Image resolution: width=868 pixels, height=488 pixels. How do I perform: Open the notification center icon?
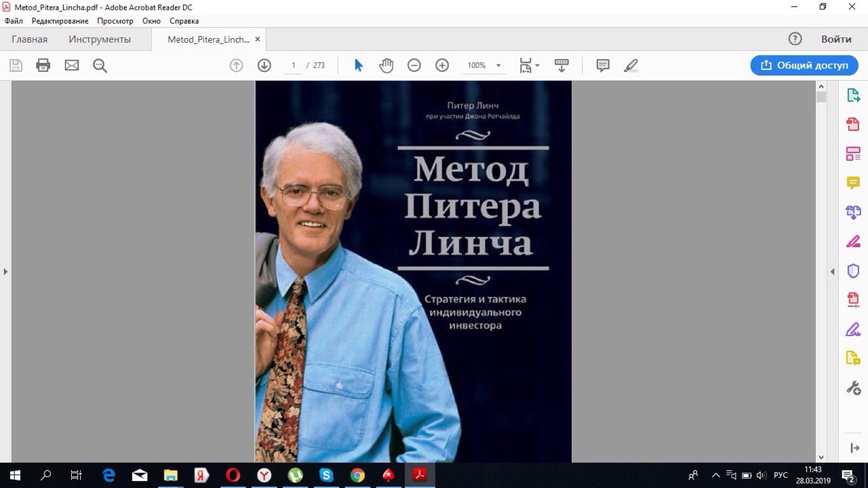point(848,475)
